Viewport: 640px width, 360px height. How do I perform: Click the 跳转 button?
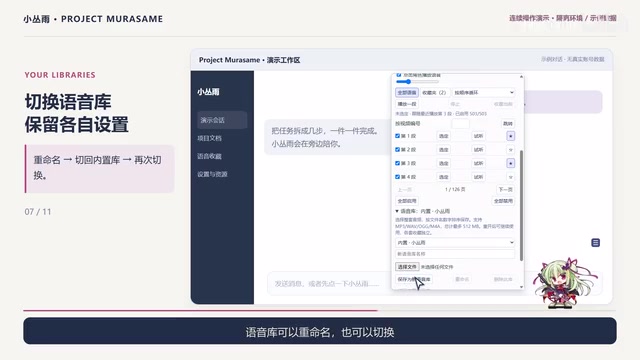tap(508, 124)
